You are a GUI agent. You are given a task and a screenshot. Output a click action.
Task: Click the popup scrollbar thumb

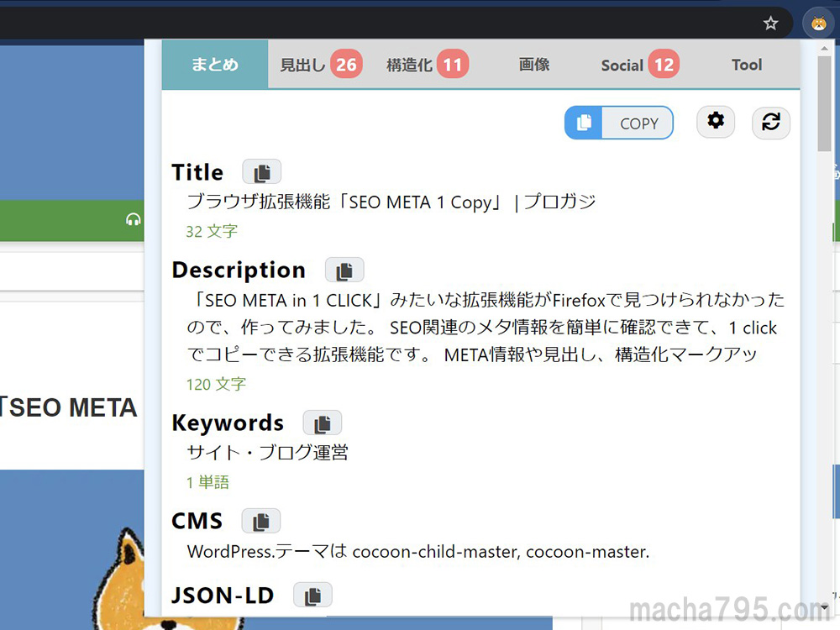point(824,103)
